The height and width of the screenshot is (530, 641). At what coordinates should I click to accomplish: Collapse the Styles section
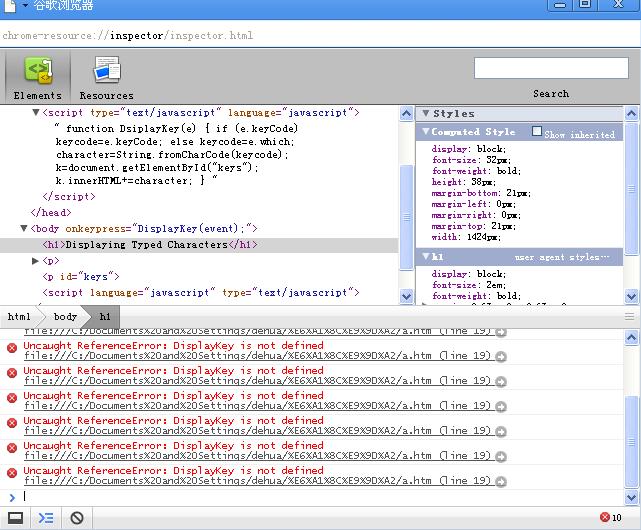(x=426, y=113)
